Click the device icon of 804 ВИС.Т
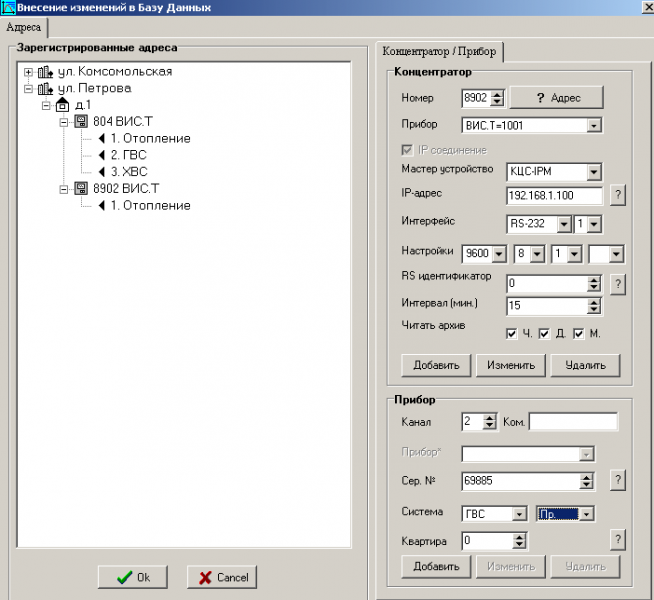 [81, 121]
